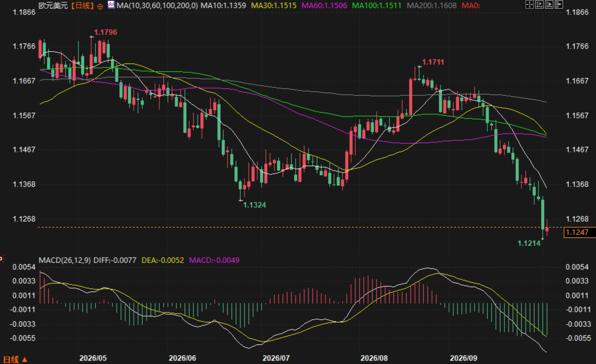Open the MA indicator chart icon
This screenshot has width=596, height=364.
[111, 5]
